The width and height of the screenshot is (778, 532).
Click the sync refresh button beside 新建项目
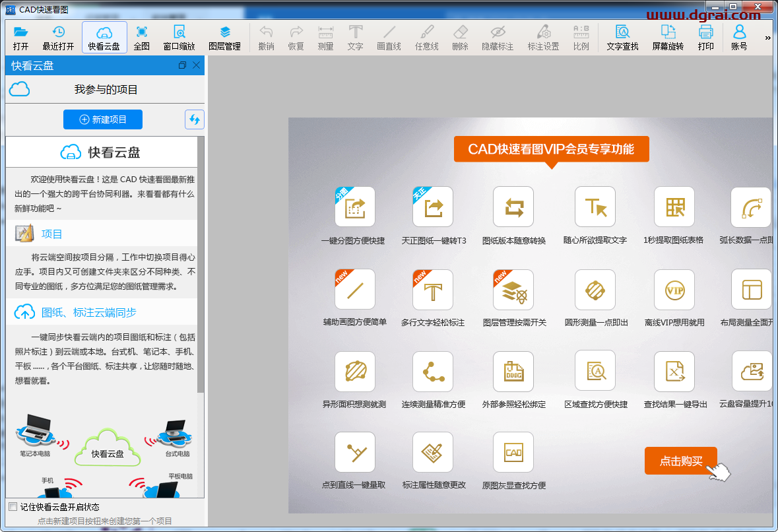pyautogui.click(x=193, y=119)
